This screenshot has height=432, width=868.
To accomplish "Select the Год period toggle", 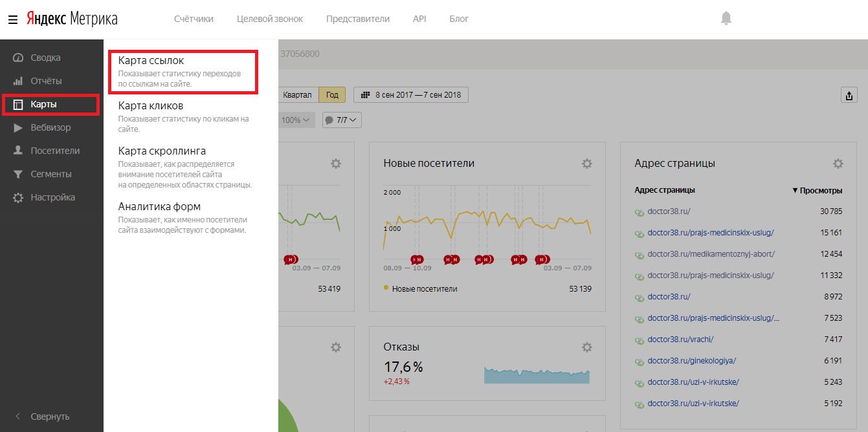I will coord(332,95).
